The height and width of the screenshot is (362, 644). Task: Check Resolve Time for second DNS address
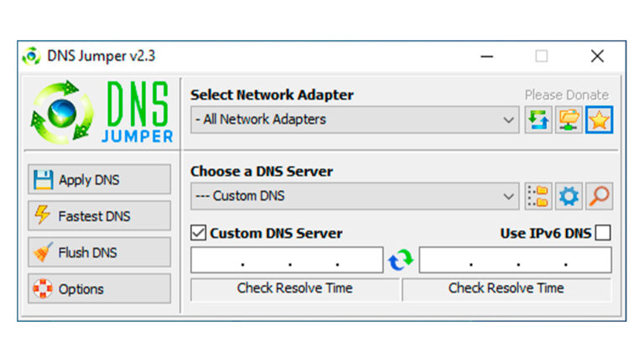point(506,289)
